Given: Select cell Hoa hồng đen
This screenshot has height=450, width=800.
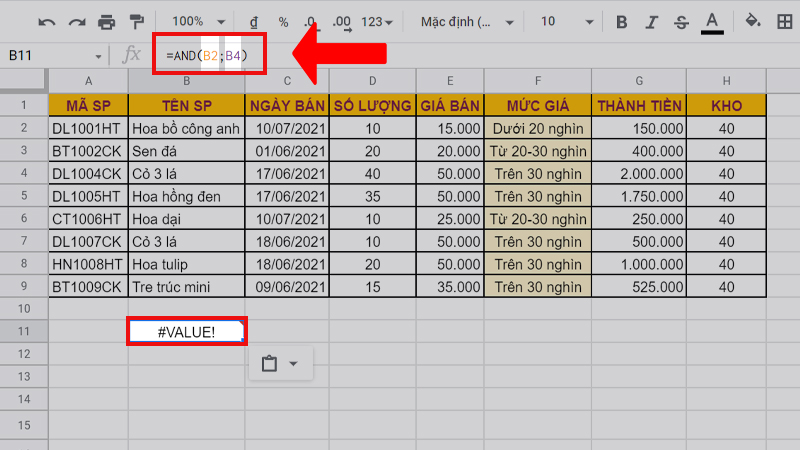Looking at the screenshot, I should [x=187, y=196].
